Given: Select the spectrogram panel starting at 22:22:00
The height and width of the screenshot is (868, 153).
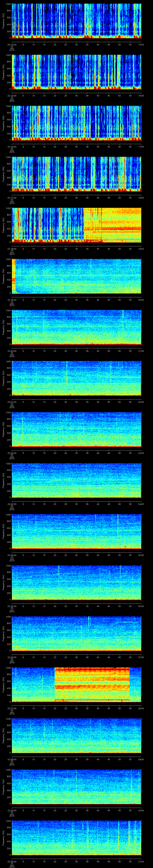Looking at the screenshot, I should (x=77, y=429).
